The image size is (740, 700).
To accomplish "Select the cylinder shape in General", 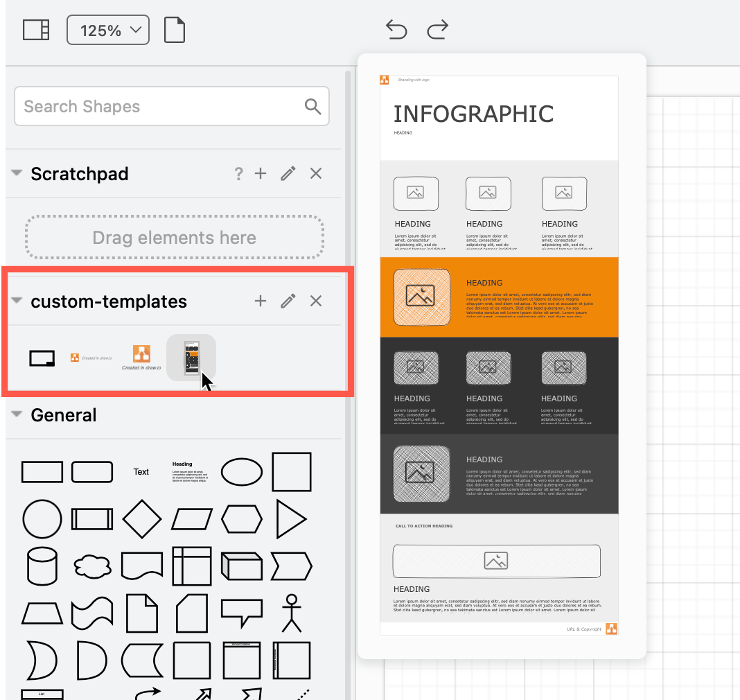I will 42,566.
